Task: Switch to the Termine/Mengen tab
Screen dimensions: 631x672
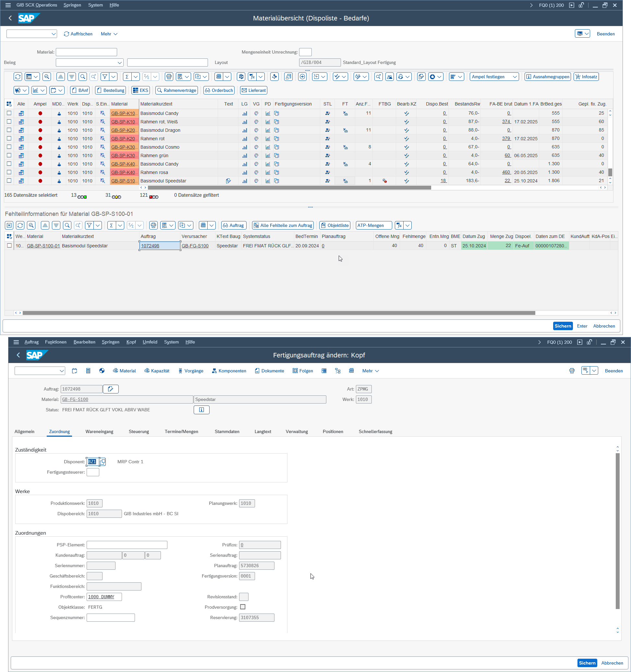Action: (x=181, y=432)
